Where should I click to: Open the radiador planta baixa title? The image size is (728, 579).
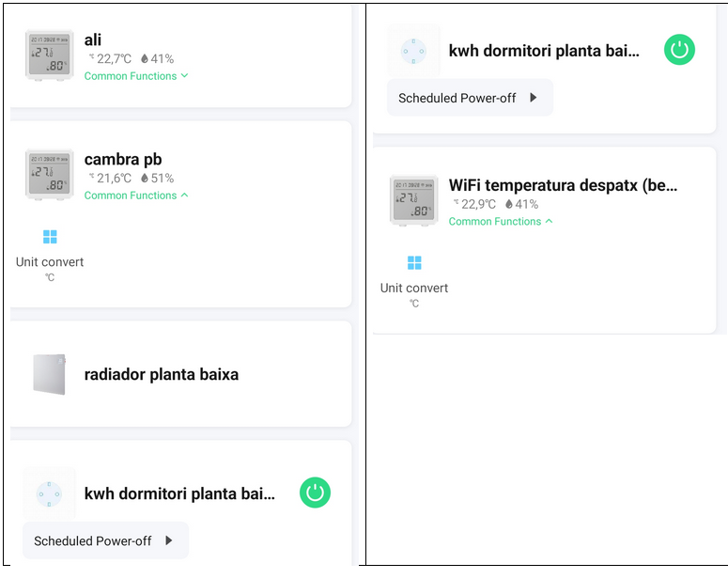point(162,374)
